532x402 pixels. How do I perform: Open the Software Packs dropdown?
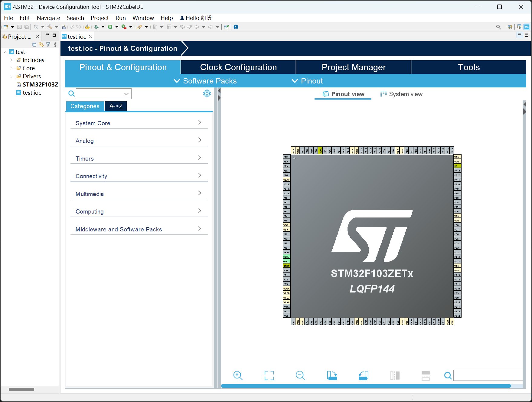(x=205, y=81)
